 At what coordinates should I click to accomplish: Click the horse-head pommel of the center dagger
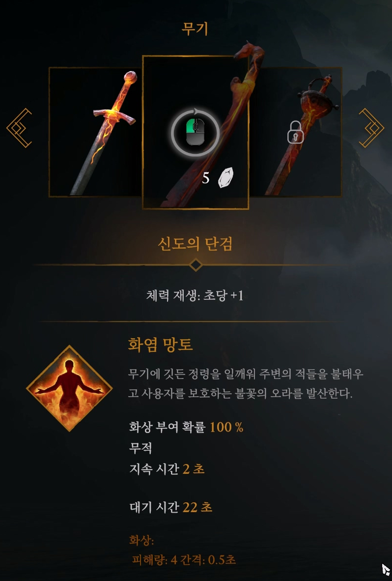click(x=251, y=53)
